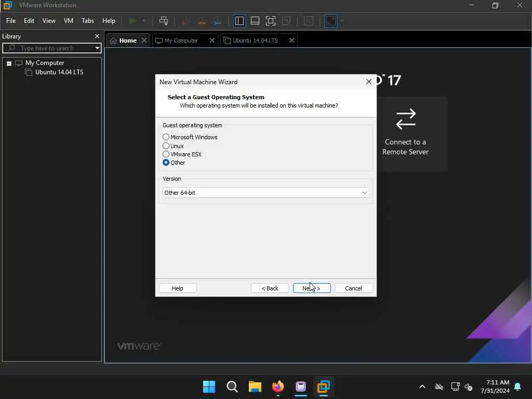Open the stretch display dropdown arrow

point(342,21)
